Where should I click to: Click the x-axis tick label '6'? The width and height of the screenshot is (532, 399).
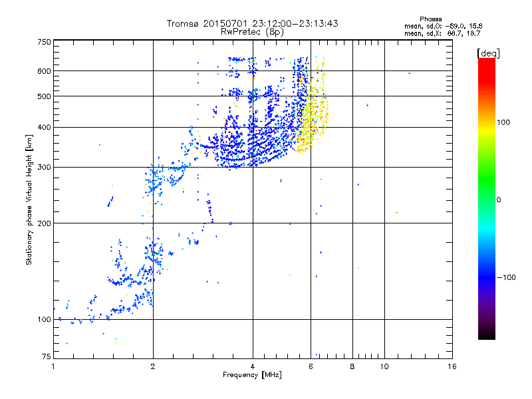[x=311, y=366]
